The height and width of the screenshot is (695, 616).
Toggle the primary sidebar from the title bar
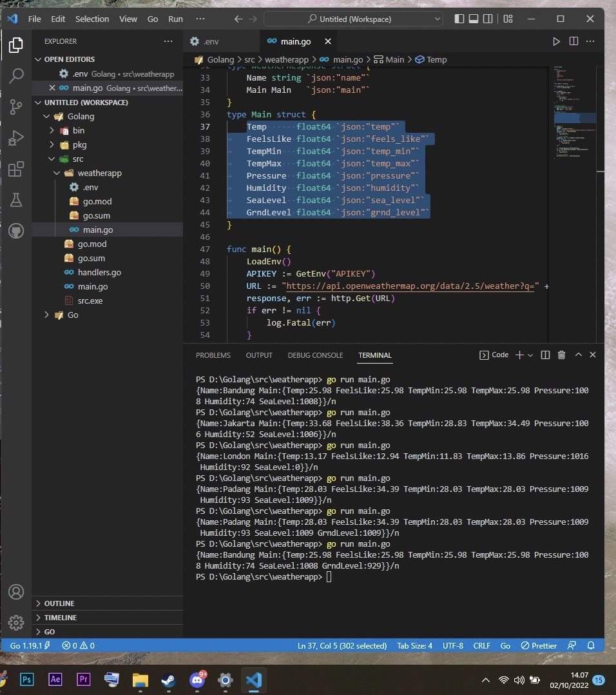coord(459,19)
